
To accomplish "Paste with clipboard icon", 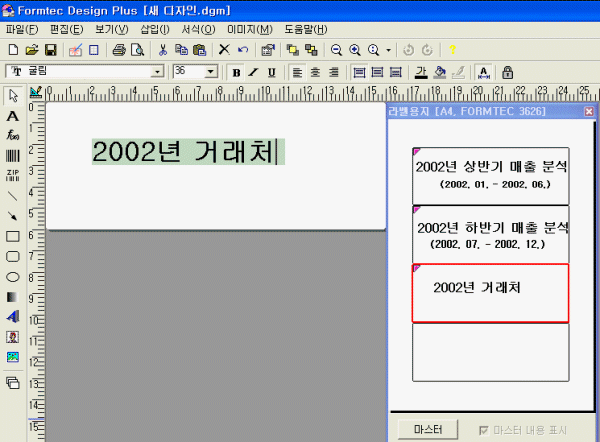I will 199,50.
